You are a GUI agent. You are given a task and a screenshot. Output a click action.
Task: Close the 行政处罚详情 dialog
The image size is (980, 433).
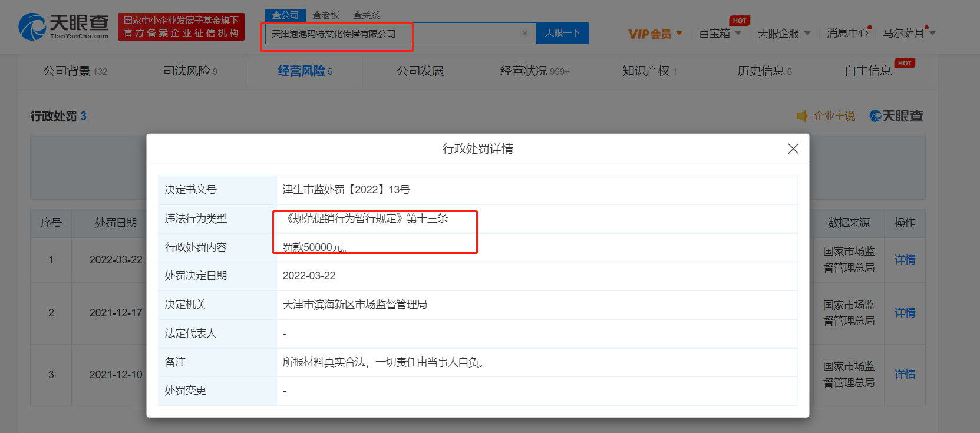[x=793, y=148]
